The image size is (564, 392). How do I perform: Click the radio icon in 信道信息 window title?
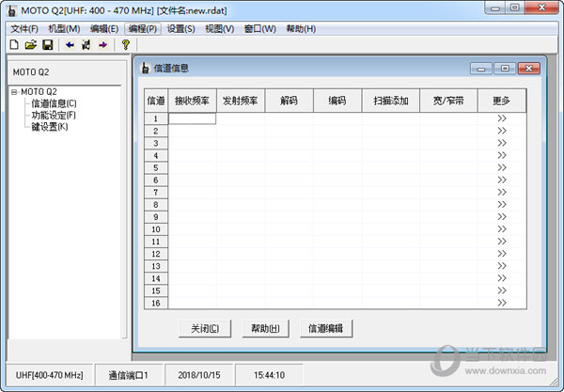click(x=146, y=68)
